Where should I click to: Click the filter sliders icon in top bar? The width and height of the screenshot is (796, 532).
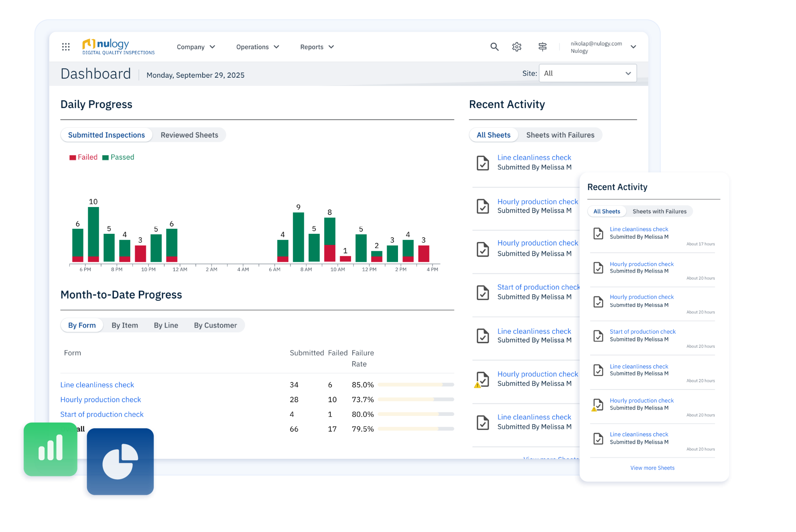(542, 47)
